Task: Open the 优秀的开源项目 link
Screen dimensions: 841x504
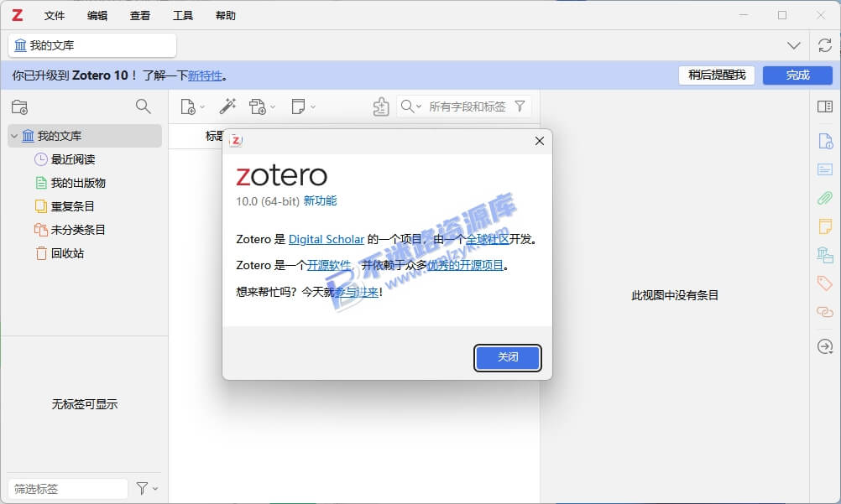Action: click(465, 265)
